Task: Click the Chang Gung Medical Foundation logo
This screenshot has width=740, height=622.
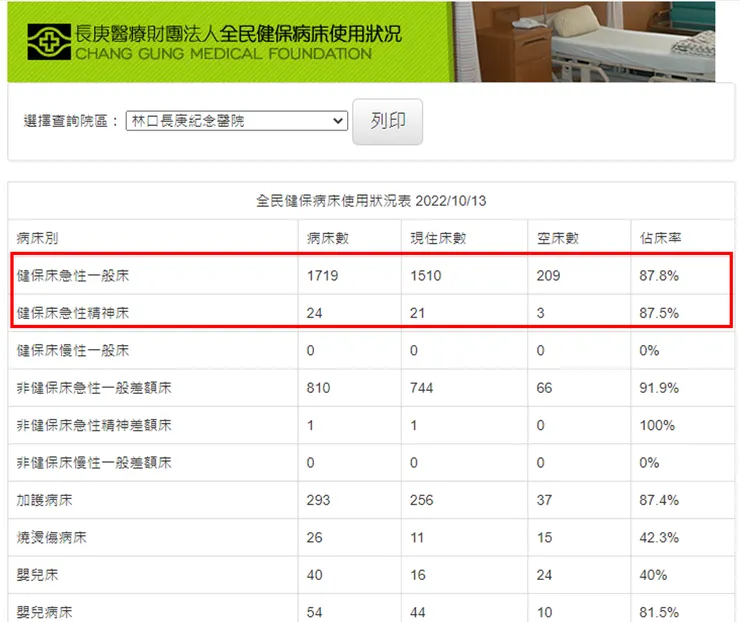Action: (x=49, y=42)
